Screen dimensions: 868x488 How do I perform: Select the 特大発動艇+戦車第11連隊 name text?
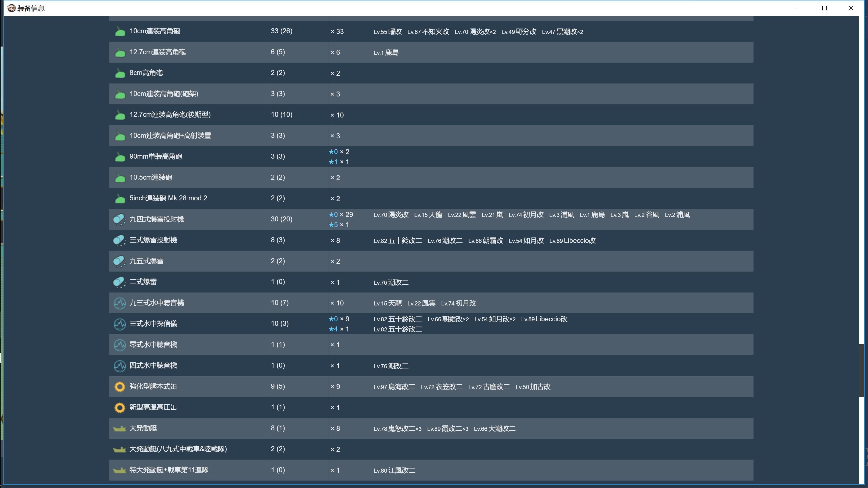[169, 470]
